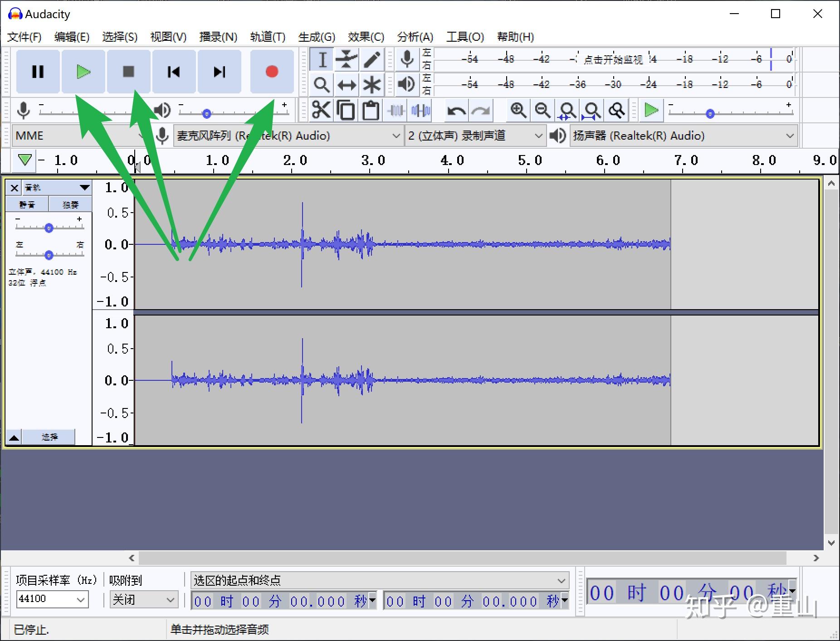Open the 工具(O) menu
This screenshot has width=840, height=641.
(x=465, y=37)
